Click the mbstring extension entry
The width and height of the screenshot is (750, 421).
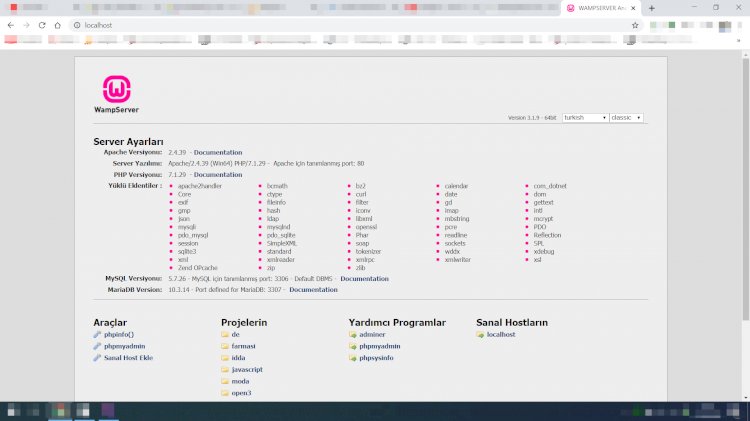[x=457, y=219]
